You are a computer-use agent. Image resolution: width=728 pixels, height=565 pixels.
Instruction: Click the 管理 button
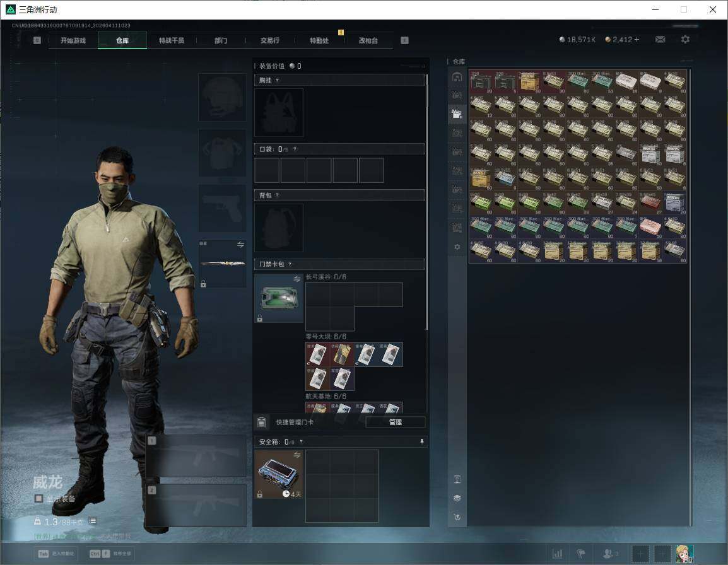point(395,422)
